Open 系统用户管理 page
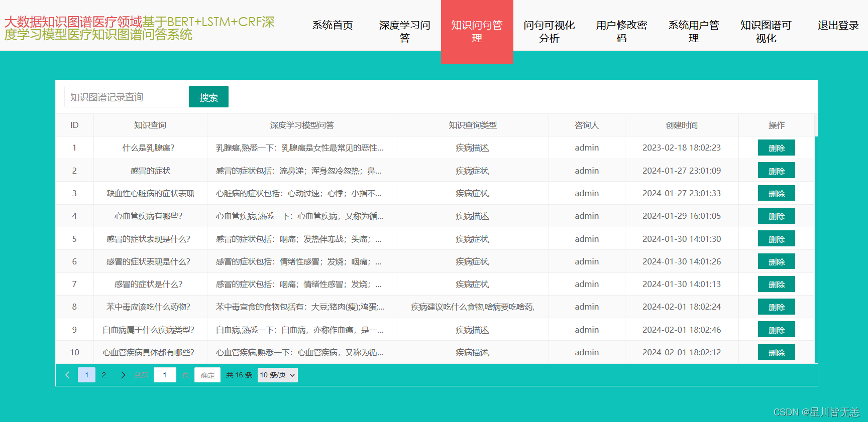Viewport: 868px width, 422px height. 694,32
